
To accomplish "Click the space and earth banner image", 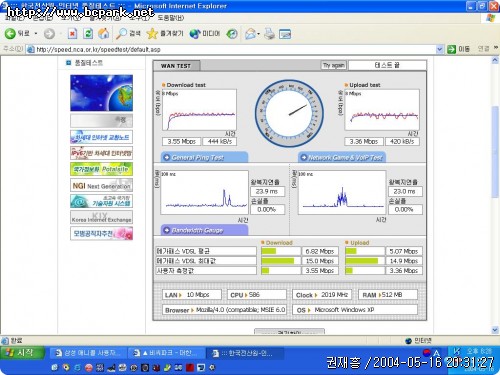I will click(x=101, y=93).
